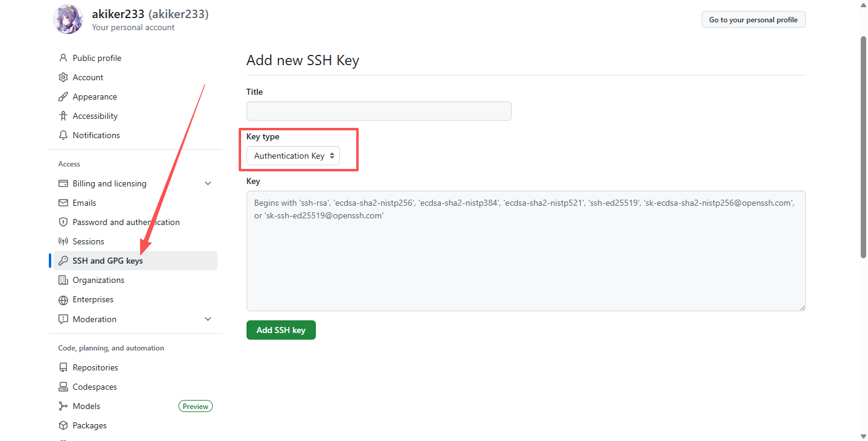
Task: Click the Appearance paintbrush icon
Action: click(x=63, y=97)
